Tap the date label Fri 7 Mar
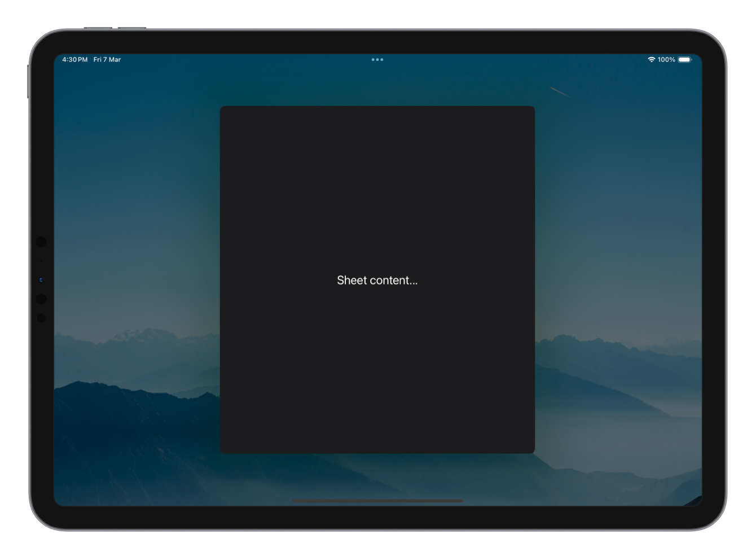Screen dimensions: 756x560 tap(107, 59)
